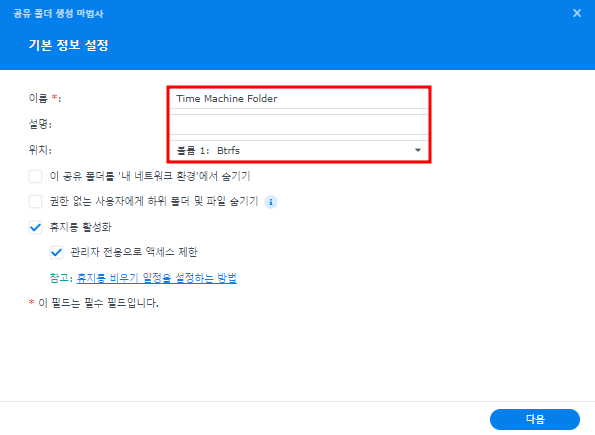Click the 기본 정보 설정 header title
Image resolution: width=595 pixels, height=435 pixels.
click(69, 45)
